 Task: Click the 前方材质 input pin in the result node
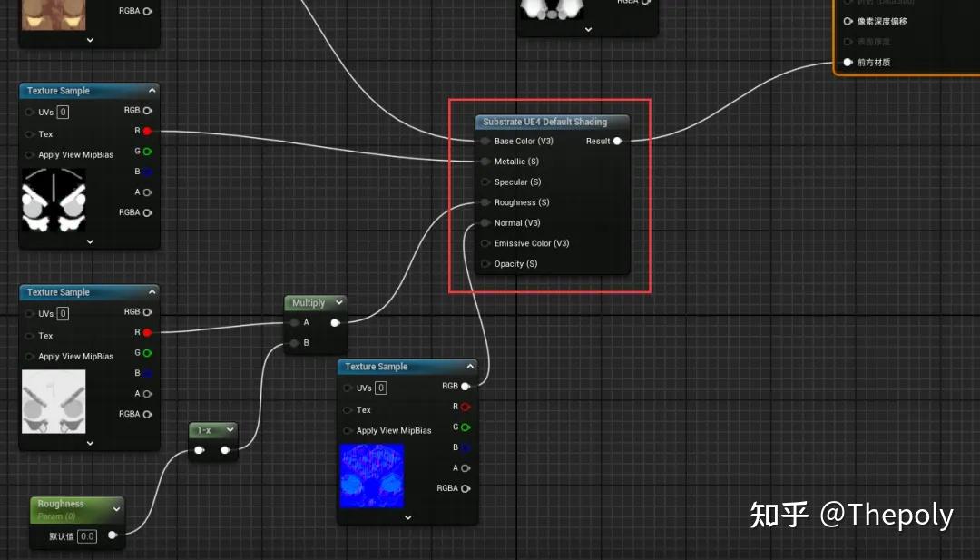847,63
